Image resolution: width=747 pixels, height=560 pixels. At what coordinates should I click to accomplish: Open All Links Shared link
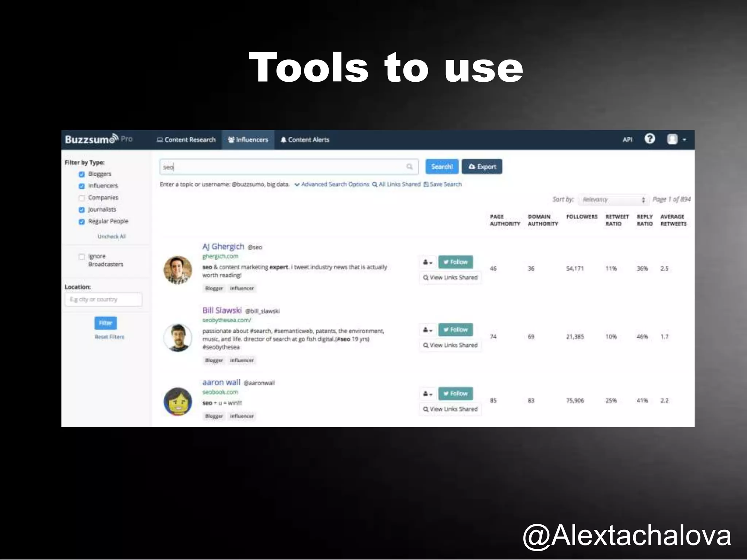tap(396, 184)
